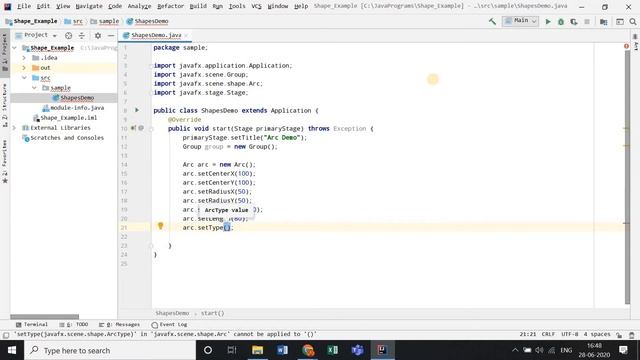Click the locate-current-file target icon in Project panel
The height and width of the screenshot is (360, 640).
pyautogui.click(x=69, y=36)
